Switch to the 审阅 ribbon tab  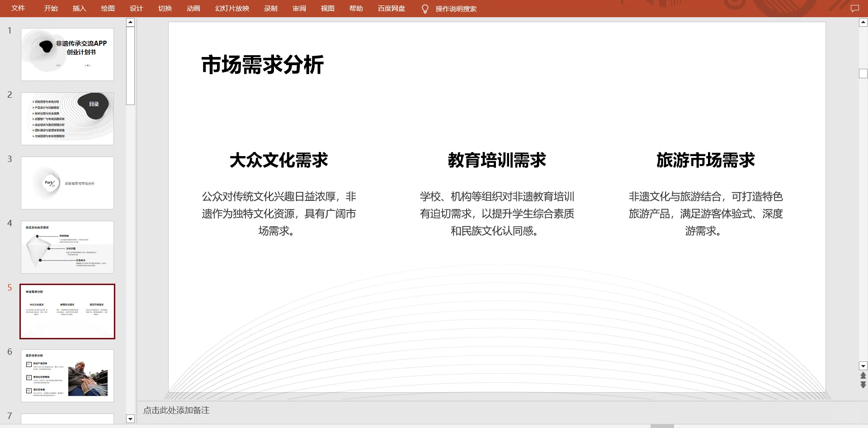click(299, 9)
